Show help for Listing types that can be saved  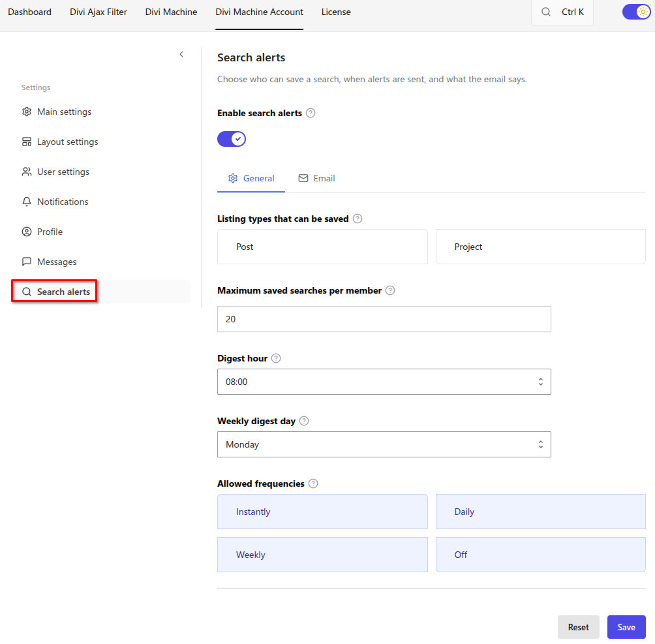click(358, 219)
